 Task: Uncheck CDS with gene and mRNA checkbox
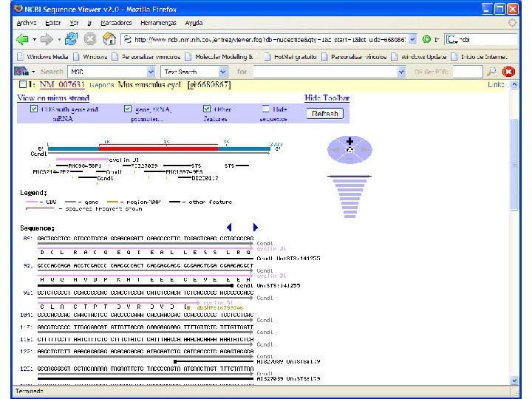point(34,109)
